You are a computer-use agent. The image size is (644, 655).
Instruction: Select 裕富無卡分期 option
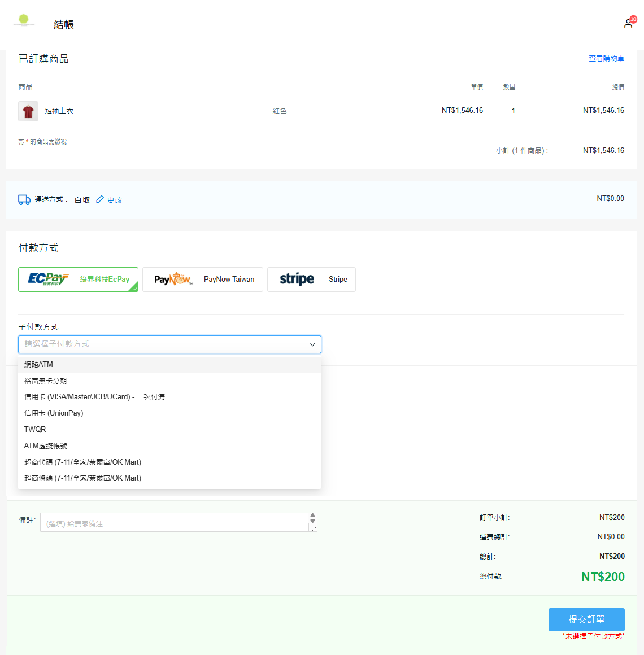click(45, 381)
